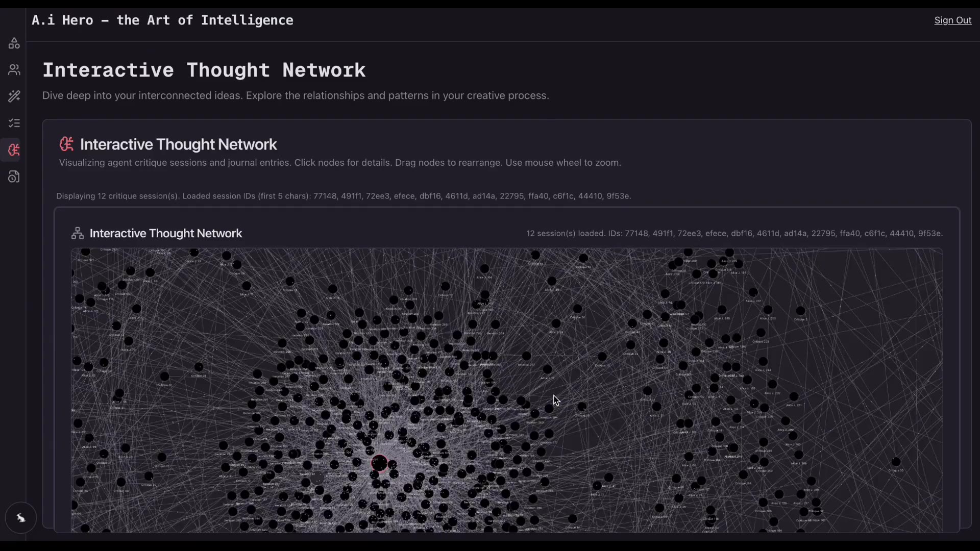Select the isolated Critique 30 node
Viewport: 980px width, 551px height.
pos(896,462)
